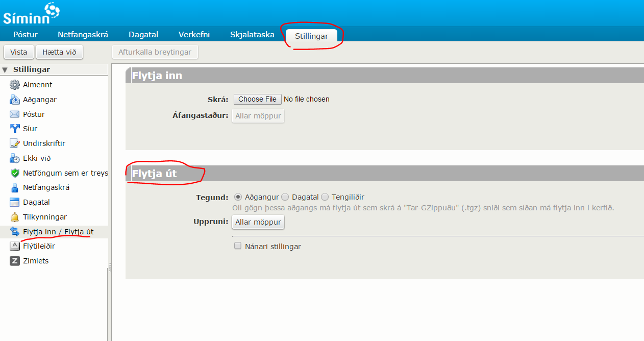The image size is (644, 341).
Task: Open the Uppruni Allar möppur folder picker
Action: click(x=258, y=222)
